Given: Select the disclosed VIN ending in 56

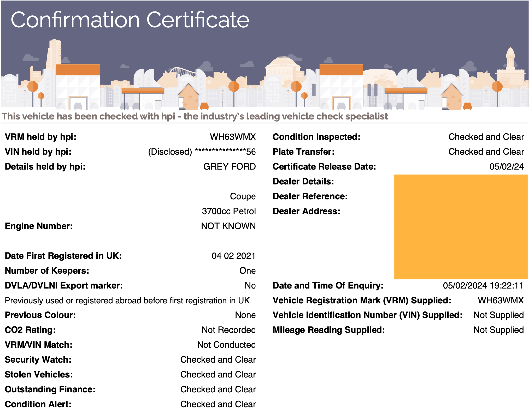Looking at the screenshot, I should (202, 152).
